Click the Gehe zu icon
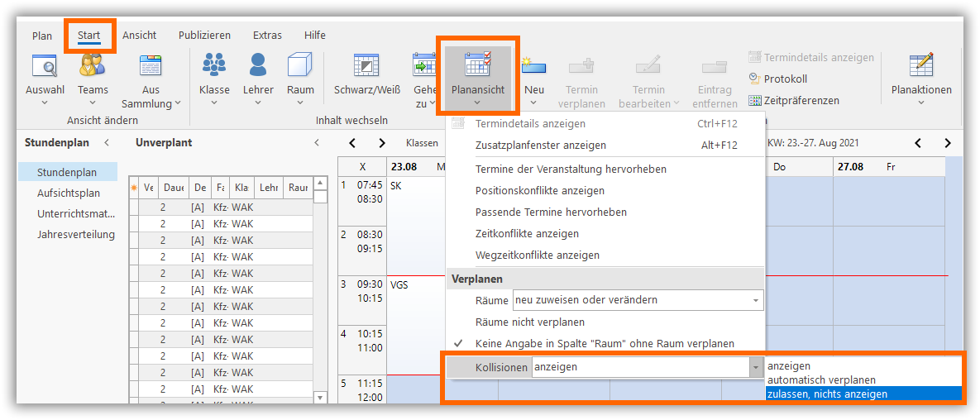980x420 pixels. (x=425, y=65)
